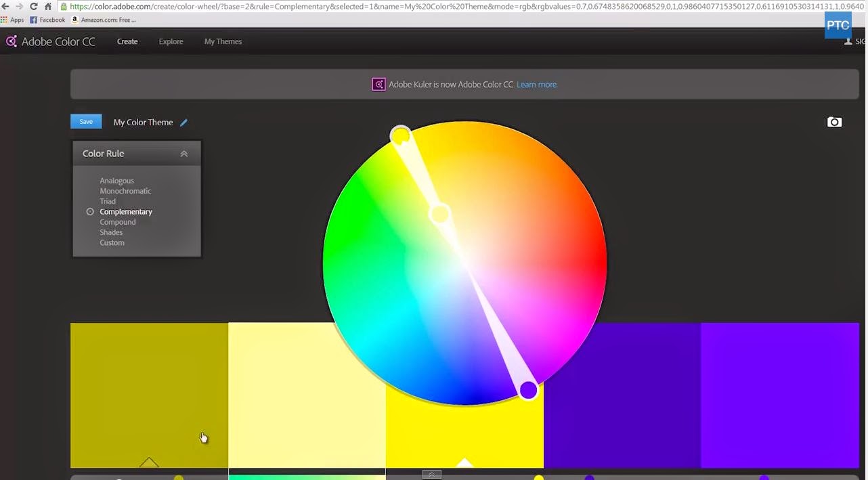This screenshot has width=868, height=480.
Task: Collapse the Color Rule panel chevron
Action: [184, 154]
